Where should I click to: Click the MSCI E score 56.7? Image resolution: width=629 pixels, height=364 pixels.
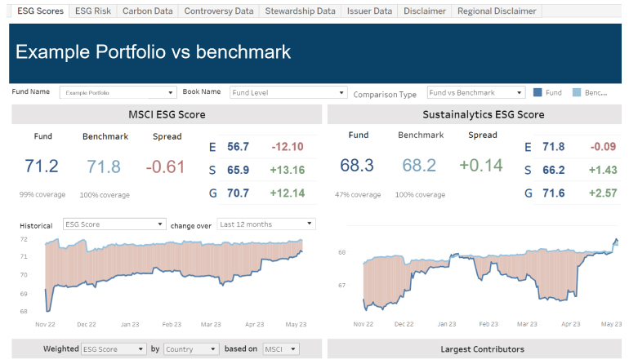238,147
